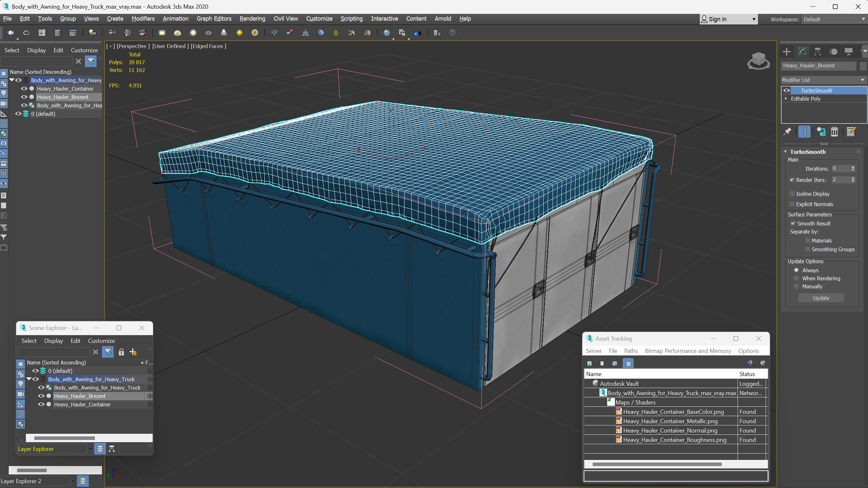This screenshot has width=868, height=488.
Task: Click Asset Tracking horizontal scrollbar
Action: click(657, 464)
